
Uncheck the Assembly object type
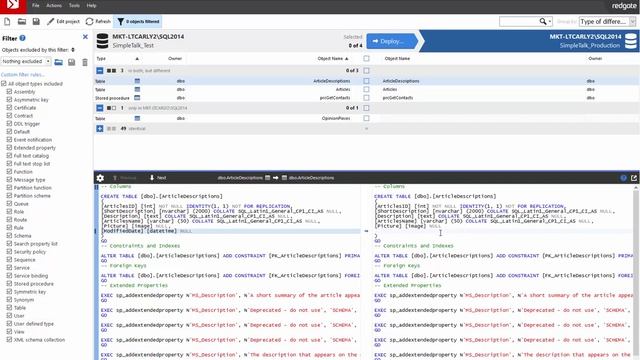click(x=9, y=92)
